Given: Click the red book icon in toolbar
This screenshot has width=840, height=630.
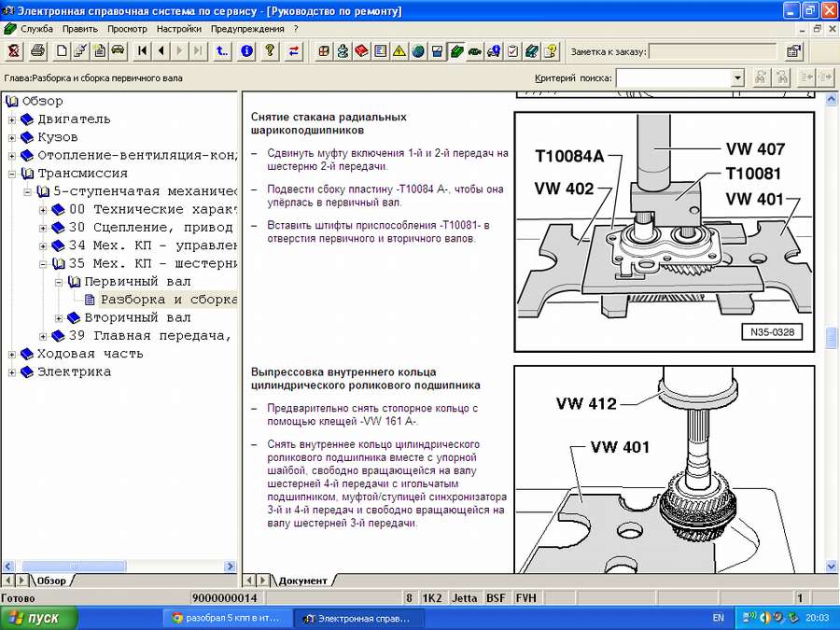Looking at the screenshot, I should [361, 51].
